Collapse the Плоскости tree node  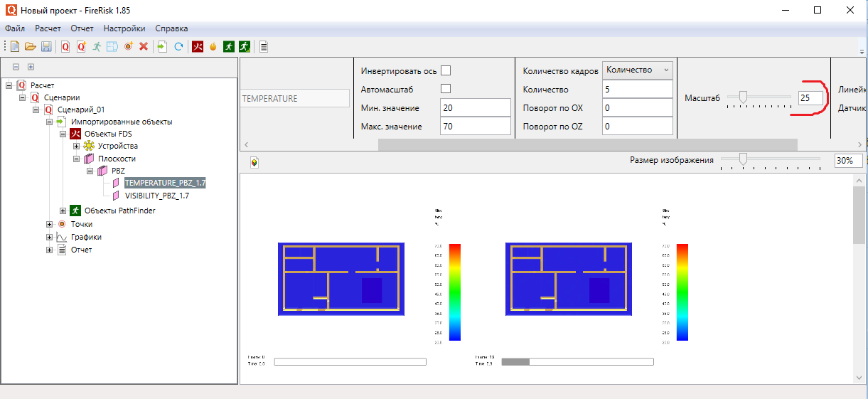[x=77, y=159]
